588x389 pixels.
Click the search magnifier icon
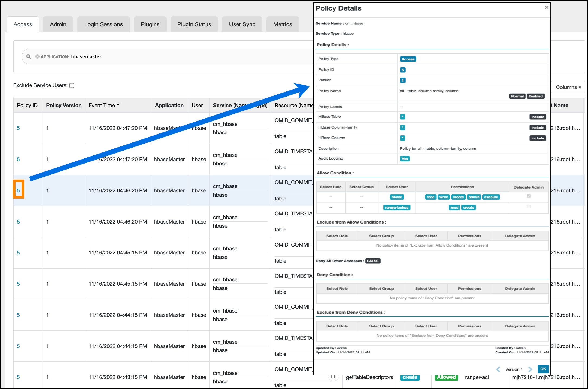pyautogui.click(x=28, y=56)
